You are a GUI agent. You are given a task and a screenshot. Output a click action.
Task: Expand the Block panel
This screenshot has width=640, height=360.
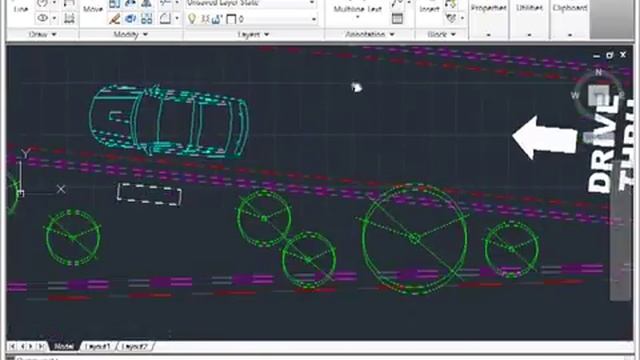coord(441,34)
